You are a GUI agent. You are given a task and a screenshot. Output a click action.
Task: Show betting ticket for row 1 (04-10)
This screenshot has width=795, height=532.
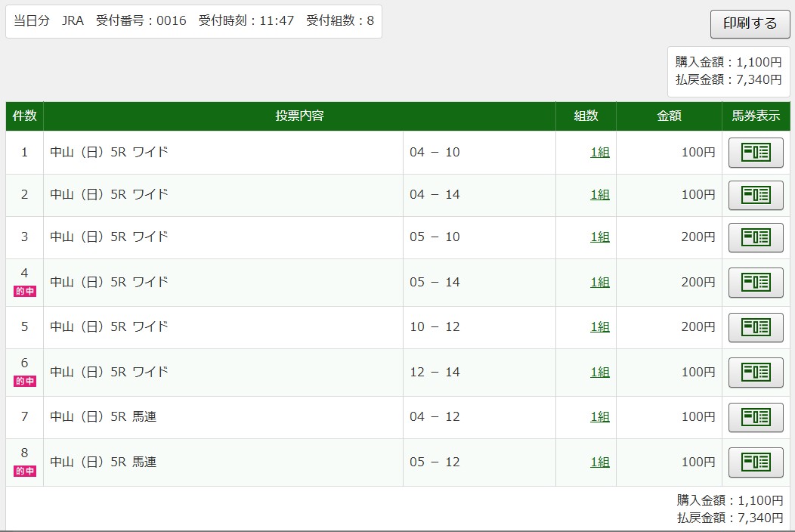point(755,153)
